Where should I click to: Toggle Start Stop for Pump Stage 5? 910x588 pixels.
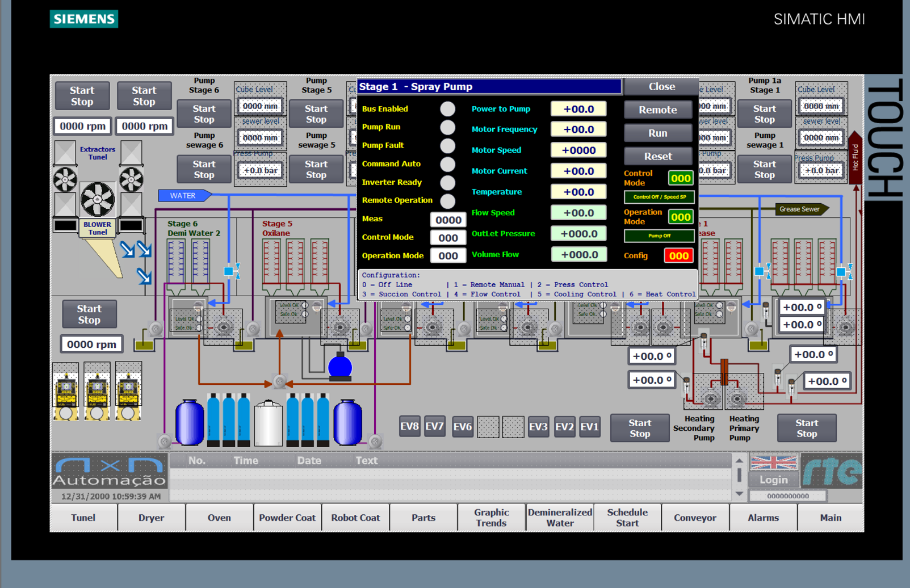click(316, 114)
